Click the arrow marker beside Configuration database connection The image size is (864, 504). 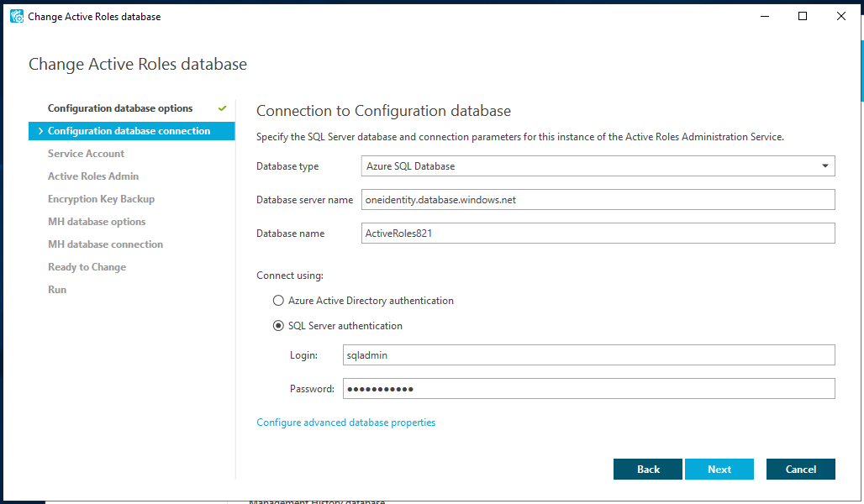(40, 131)
